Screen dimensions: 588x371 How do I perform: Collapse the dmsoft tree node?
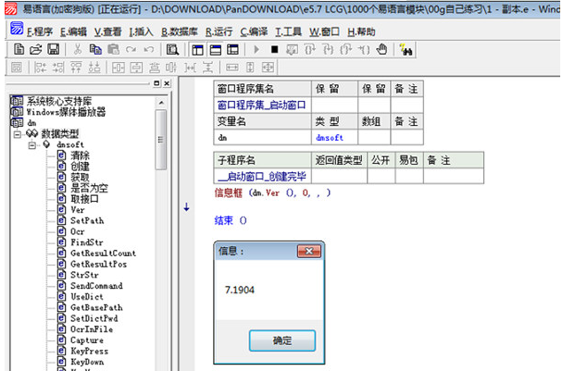32,145
